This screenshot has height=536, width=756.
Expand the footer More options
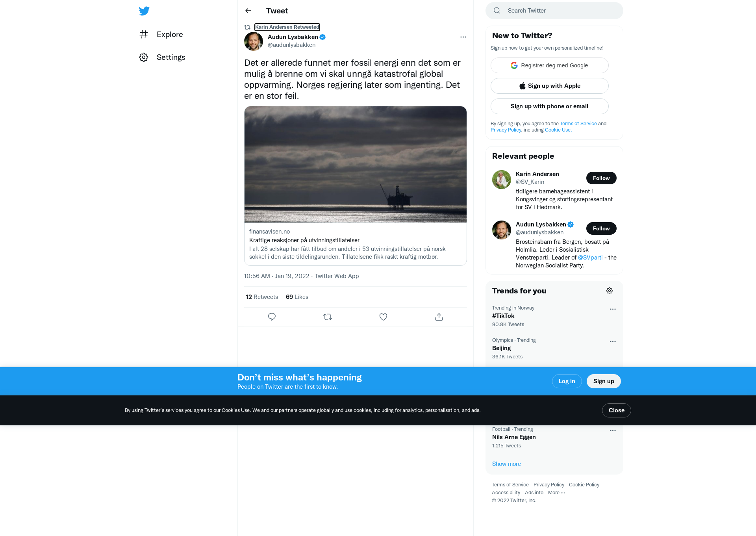(556, 493)
